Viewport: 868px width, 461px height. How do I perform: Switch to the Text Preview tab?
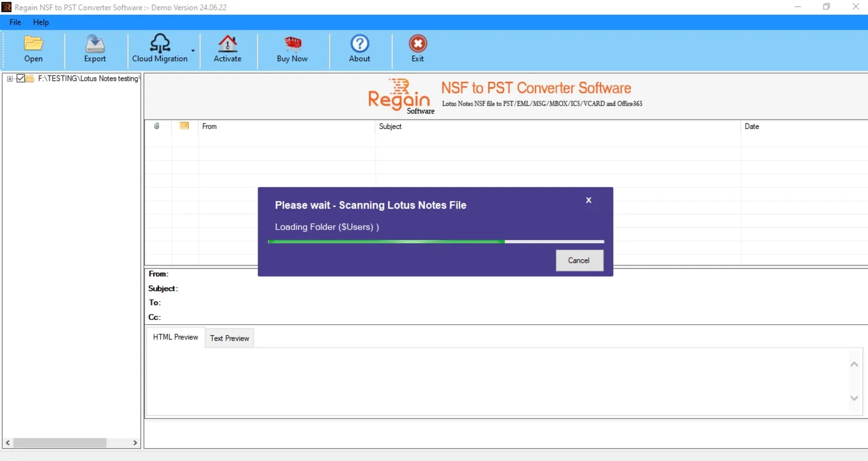click(229, 338)
